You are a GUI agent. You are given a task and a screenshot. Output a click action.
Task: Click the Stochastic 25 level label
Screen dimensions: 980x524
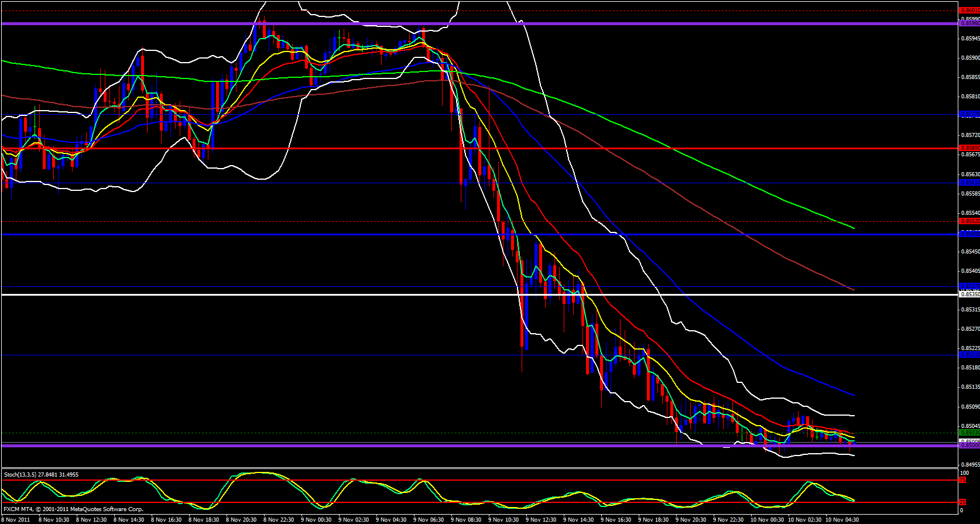pyautogui.click(x=962, y=502)
